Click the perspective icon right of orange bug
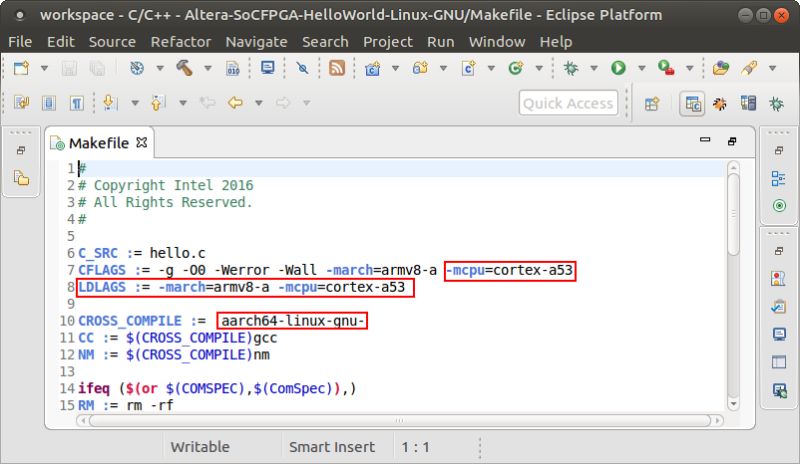This screenshot has height=464, width=800. tap(748, 104)
